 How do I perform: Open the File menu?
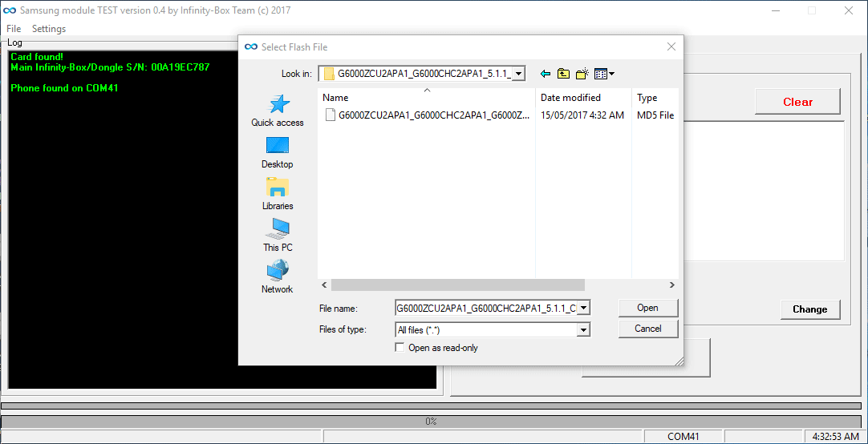(14, 29)
